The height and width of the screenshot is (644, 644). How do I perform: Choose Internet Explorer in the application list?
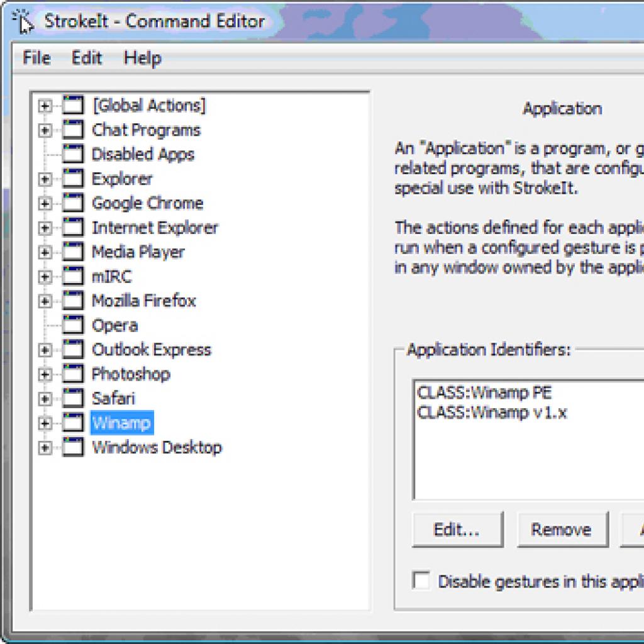(155, 228)
